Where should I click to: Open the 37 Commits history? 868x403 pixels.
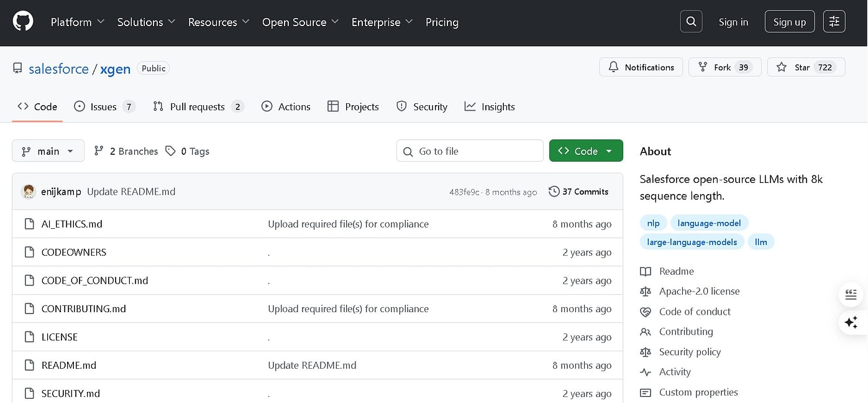click(x=578, y=192)
